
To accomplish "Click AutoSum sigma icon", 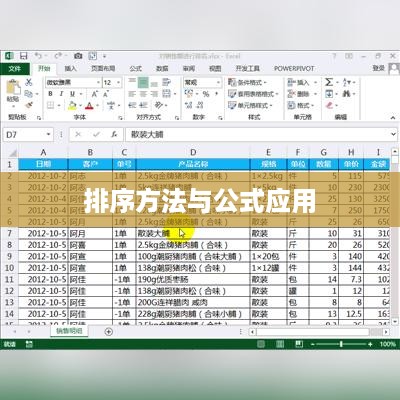I will click(x=329, y=82).
